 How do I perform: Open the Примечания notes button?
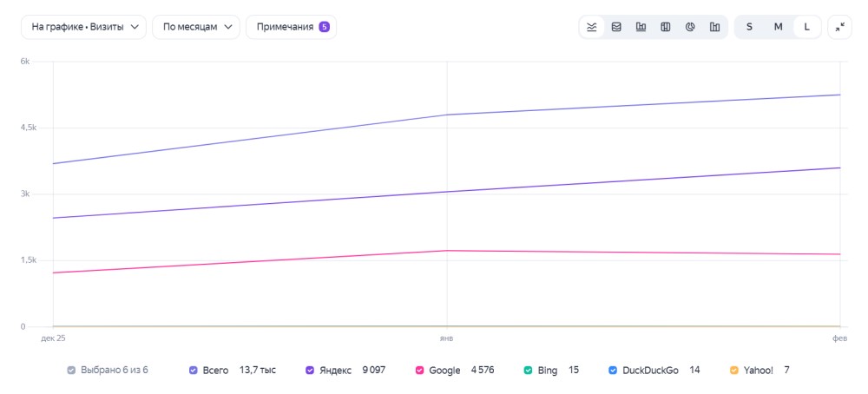291,27
